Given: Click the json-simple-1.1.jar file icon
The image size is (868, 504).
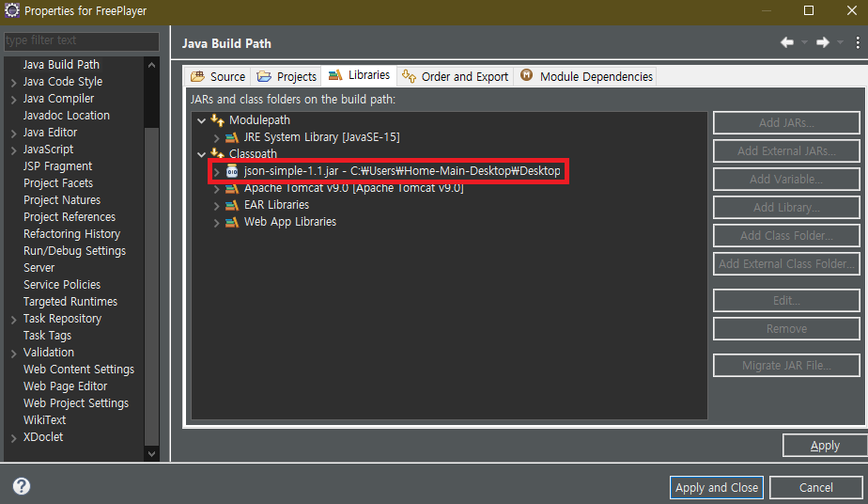Looking at the screenshot, I should tap(232, 171).
